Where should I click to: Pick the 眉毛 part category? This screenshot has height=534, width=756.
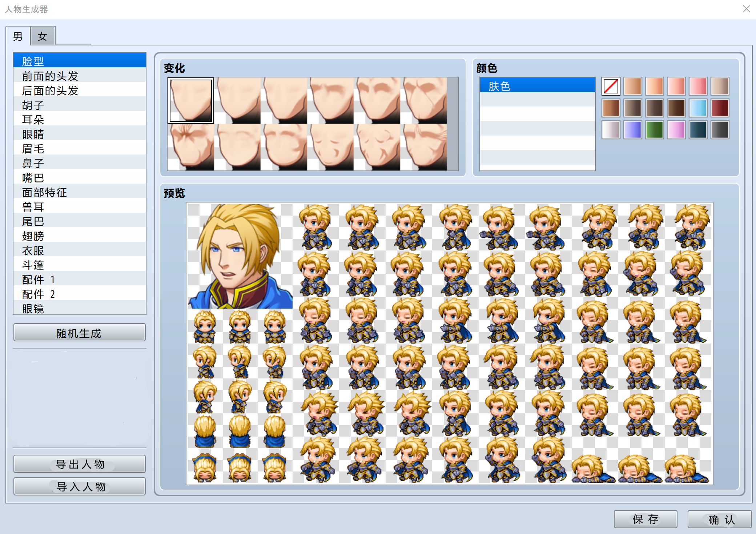tap(80, 149)
